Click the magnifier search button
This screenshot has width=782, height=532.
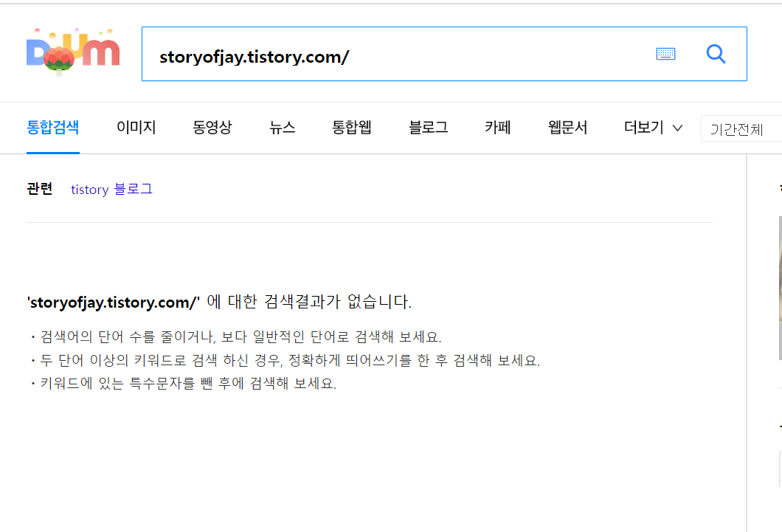(716, 54)
